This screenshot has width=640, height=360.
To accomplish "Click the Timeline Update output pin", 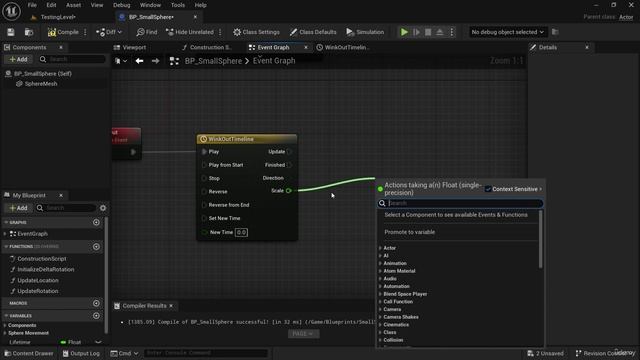I will point(289,151).
